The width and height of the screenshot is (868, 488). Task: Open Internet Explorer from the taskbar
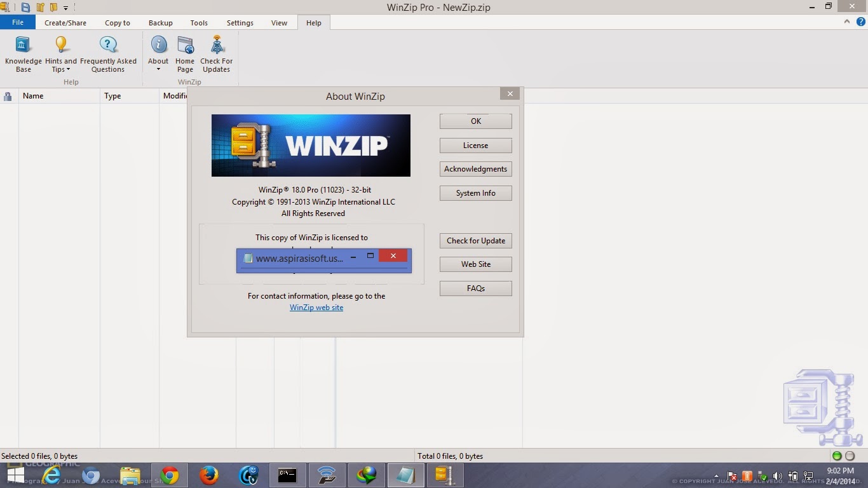click(51, 475)
